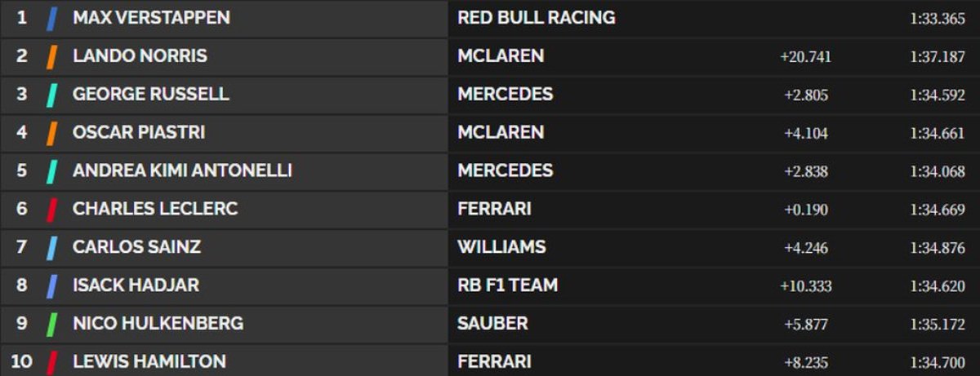Open Oscar Piastri's driver entry
The height and width of the screenshot is (376, 980).
click(139, 132)
